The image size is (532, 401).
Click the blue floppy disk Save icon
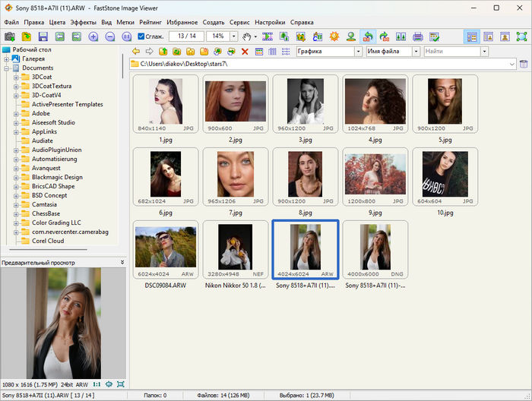(x=43, y=36)
